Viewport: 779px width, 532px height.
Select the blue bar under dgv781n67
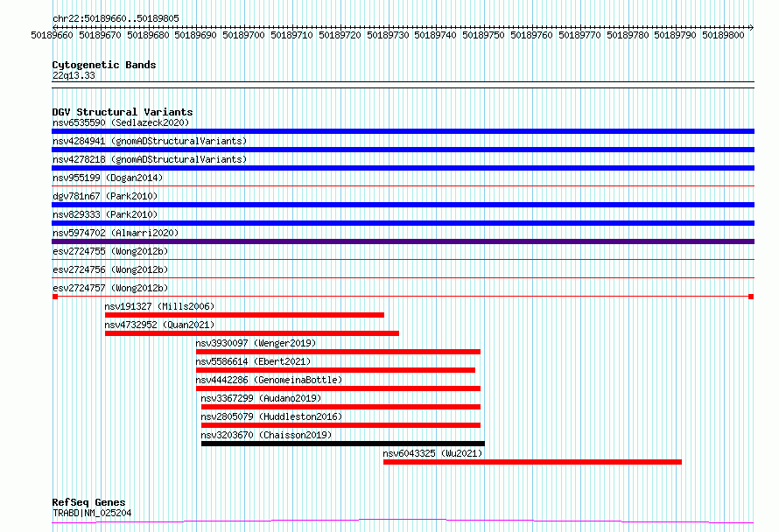click(403, 205)
